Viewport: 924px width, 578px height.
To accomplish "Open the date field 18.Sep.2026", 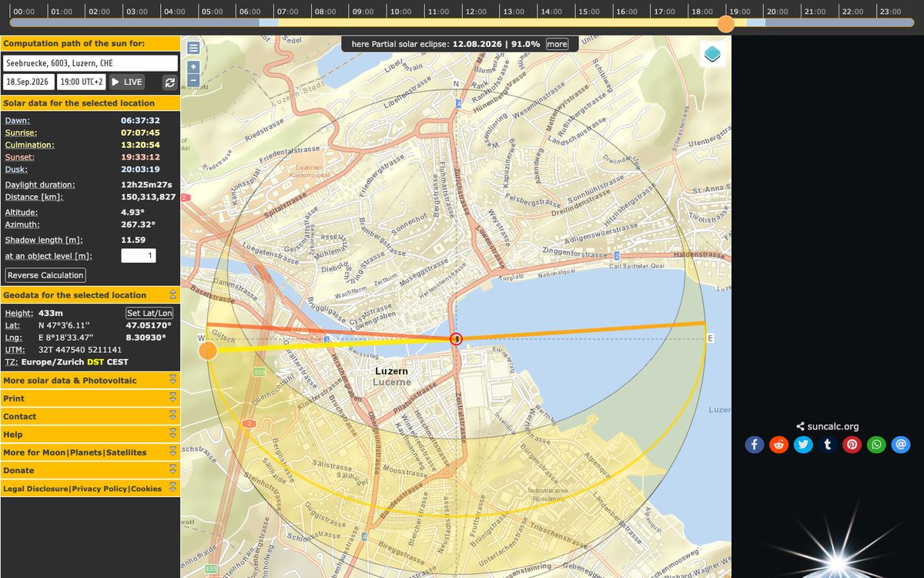I will pos(29,82).
